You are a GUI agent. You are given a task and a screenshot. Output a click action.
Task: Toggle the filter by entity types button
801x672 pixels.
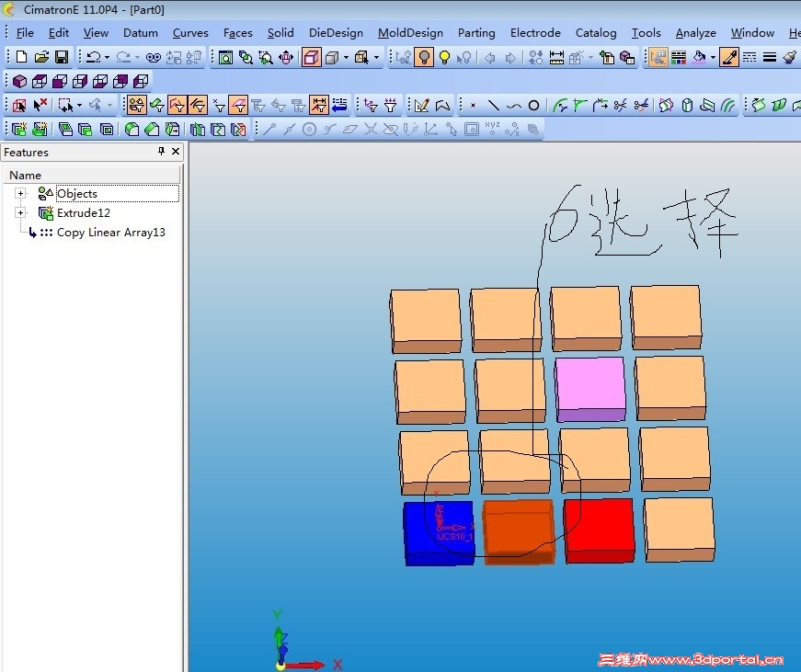(136, 105)
